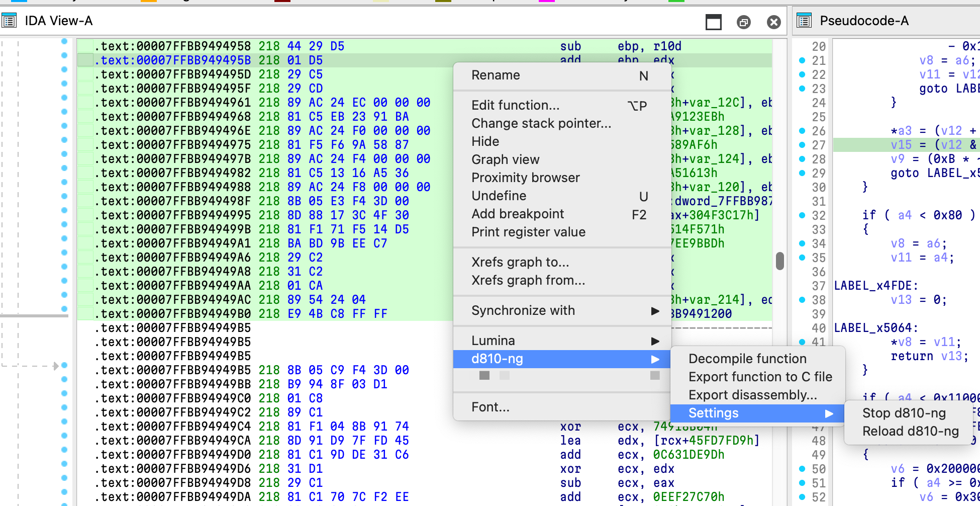Toggle the blue marker beside line 50
Image resolution: width=980 pixels, height=506 pixels.
pyautogui.click(x=803, y=468)
